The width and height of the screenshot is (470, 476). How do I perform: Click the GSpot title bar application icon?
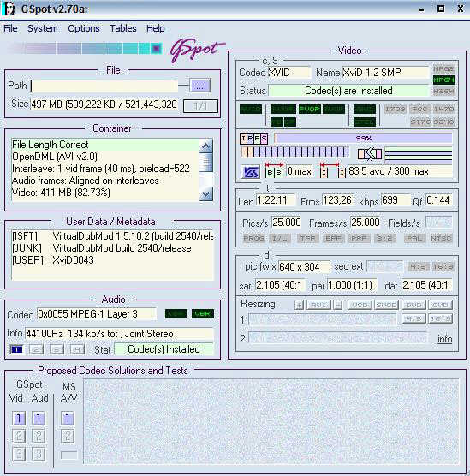[9, 9]
